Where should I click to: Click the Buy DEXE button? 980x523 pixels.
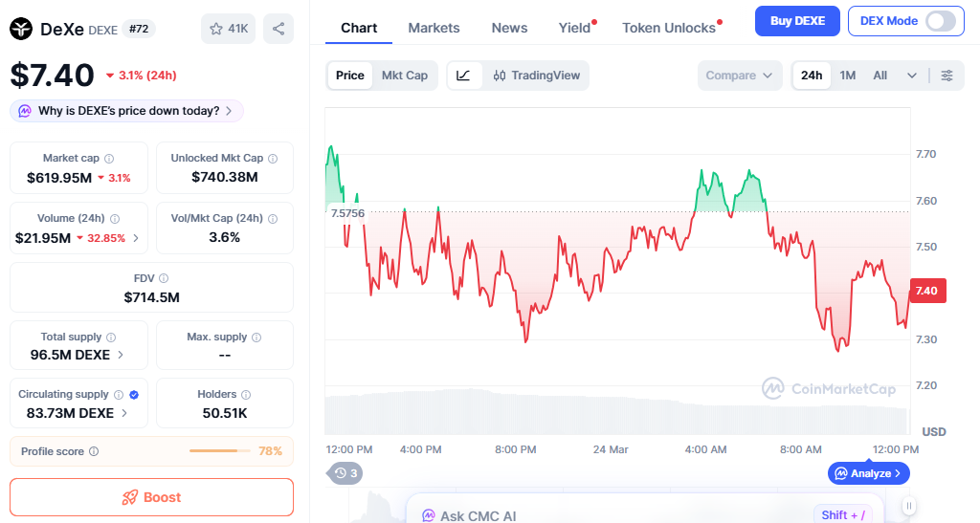point(797,21)
